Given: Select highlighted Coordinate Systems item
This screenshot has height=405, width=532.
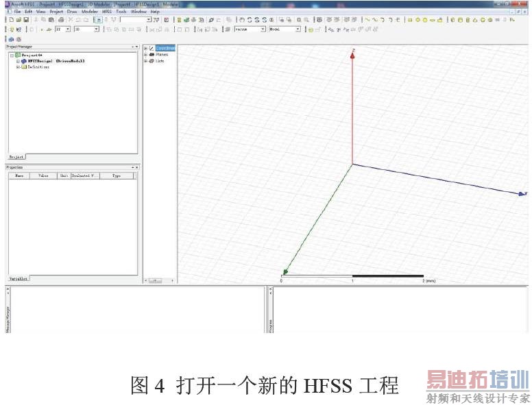Looking at the screenshot, I should [165, 49].
